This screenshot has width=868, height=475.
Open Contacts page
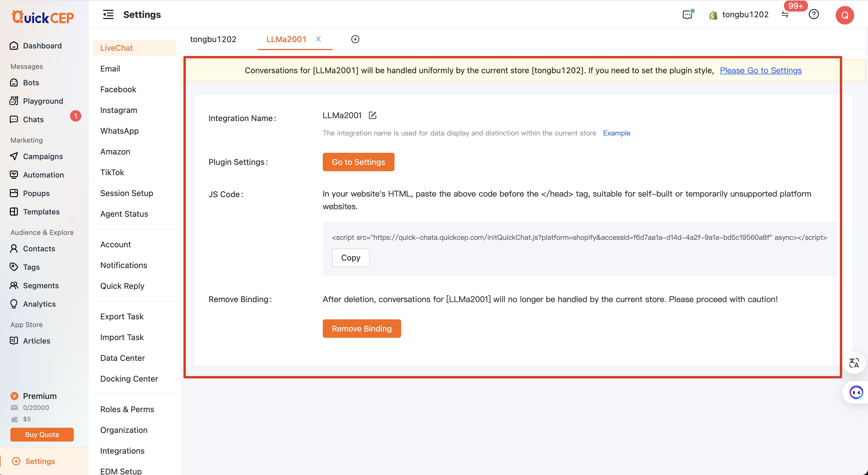coord(39,248)
